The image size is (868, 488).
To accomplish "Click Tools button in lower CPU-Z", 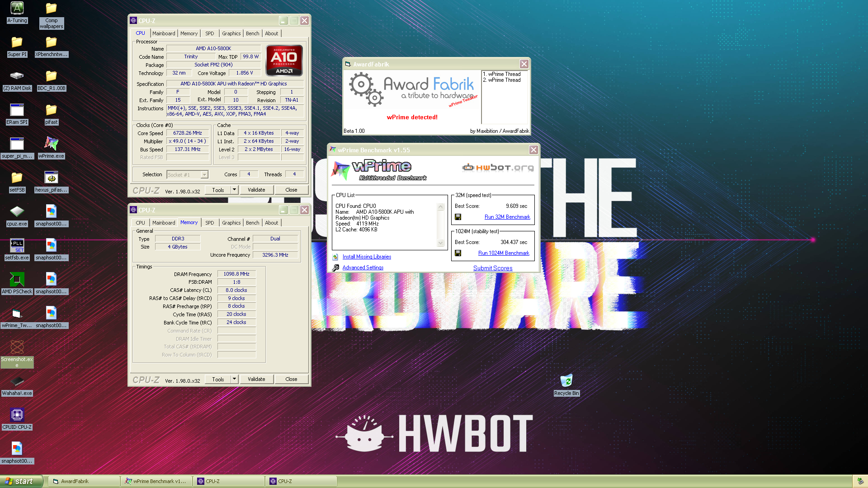I will coord(218,379).
